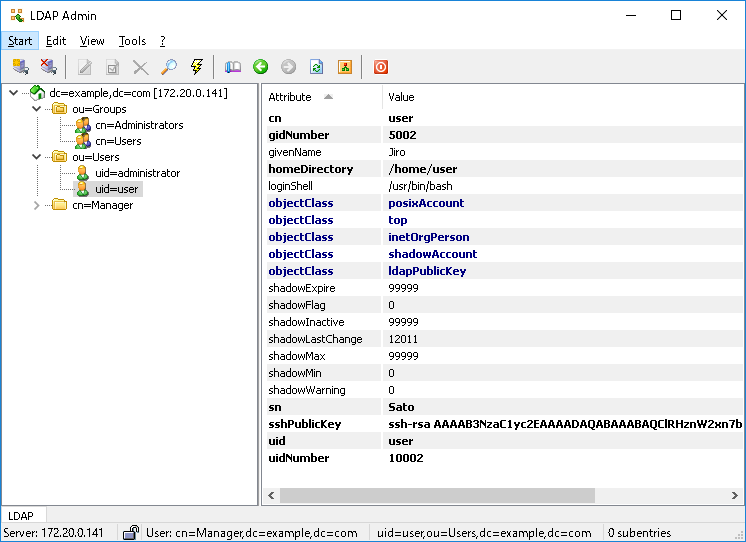Click the Disconnect toolbar icon
The width and height of the screenshot is (746, 542).
point(49,67)
